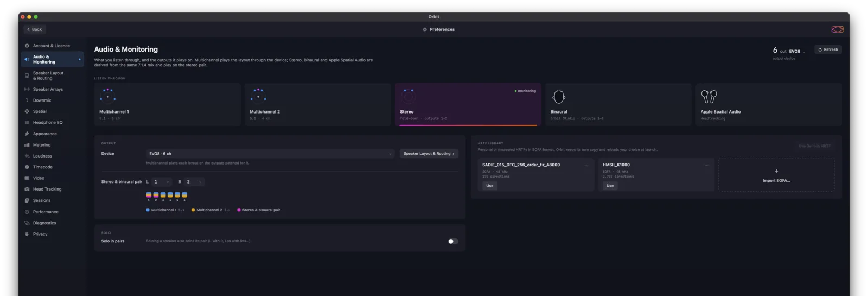Click the Loudness sidebar icon
The height and width of the screenshot is (296, 868).
click(27, 156)
